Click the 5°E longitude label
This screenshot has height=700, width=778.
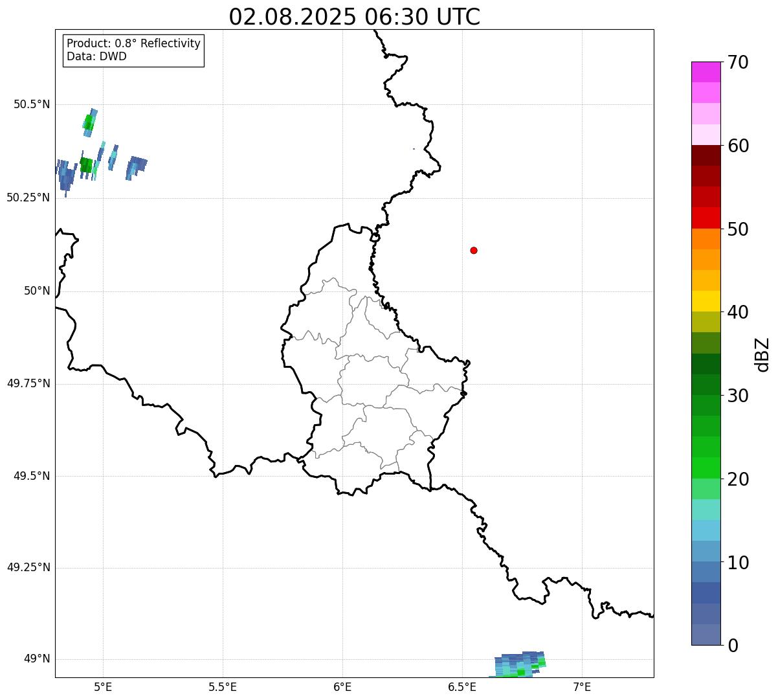103,687
